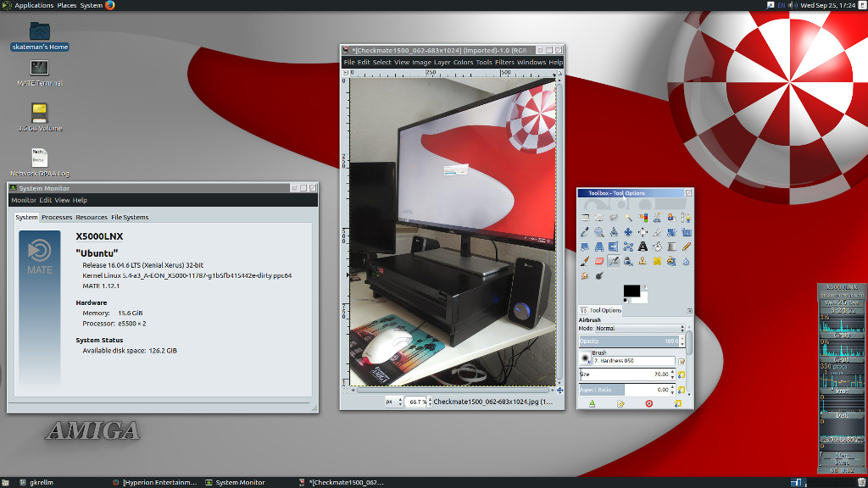This screenshot has width=868, height=488.
Task: Select the Paths tool
Action: [x=686, y=218]
